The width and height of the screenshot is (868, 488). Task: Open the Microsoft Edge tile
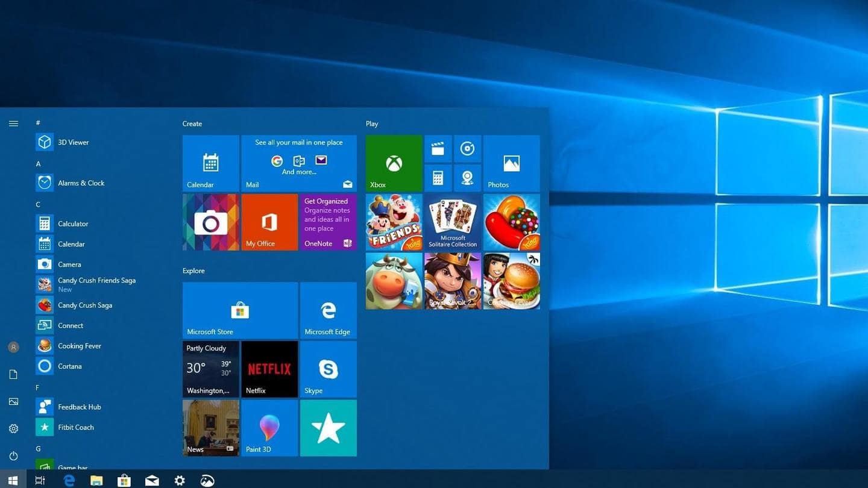coord(329,310)
